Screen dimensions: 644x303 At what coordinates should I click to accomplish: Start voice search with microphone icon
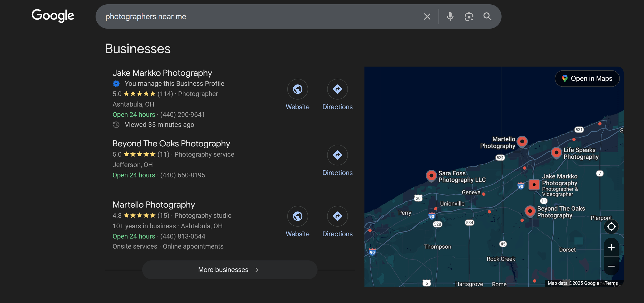(450, 16)
